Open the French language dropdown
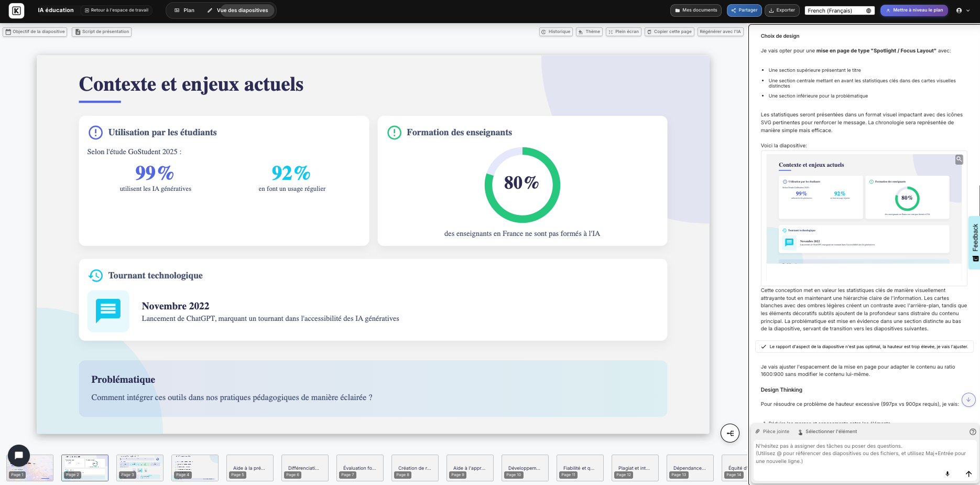 [840, 10]
